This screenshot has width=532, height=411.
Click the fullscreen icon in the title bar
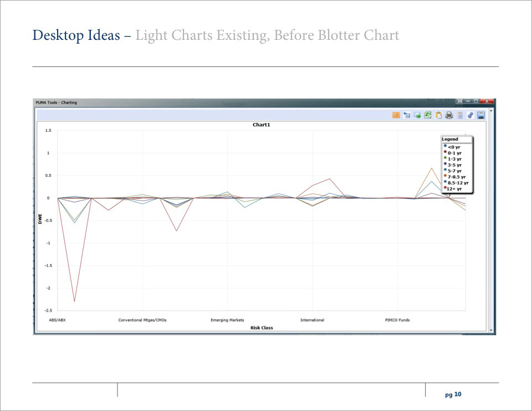(x=459, y=102)
